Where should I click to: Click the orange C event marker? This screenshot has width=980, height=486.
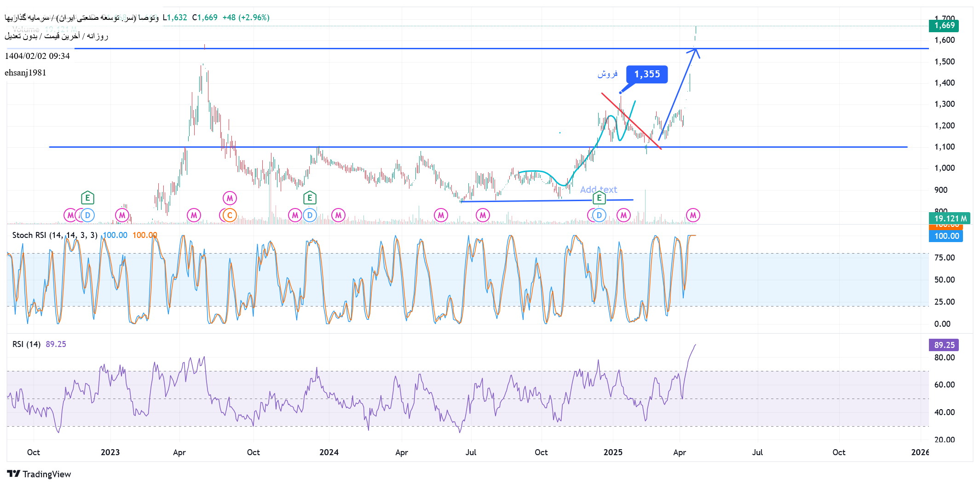pos(230,215)
